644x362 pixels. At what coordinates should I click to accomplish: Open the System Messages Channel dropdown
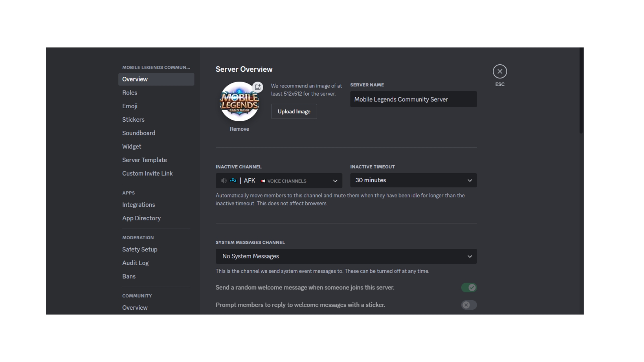[x=346, y=256]
